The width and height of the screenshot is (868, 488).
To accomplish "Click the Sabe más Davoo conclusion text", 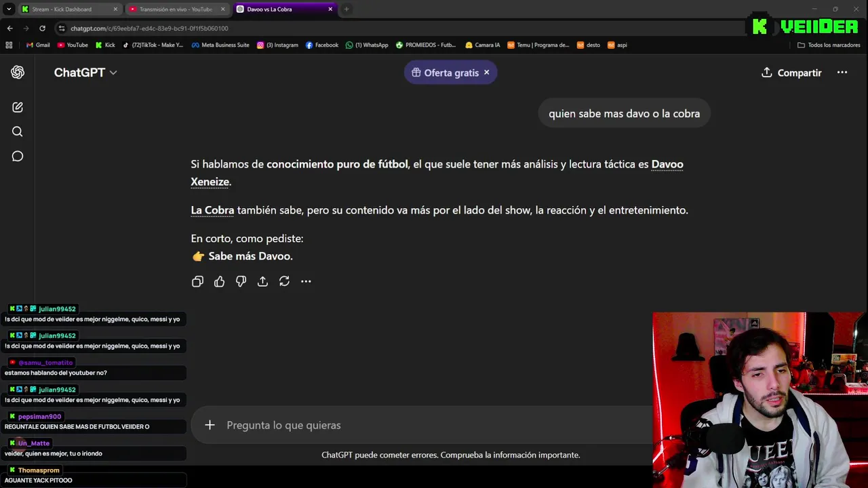I will tap(250, 256).
